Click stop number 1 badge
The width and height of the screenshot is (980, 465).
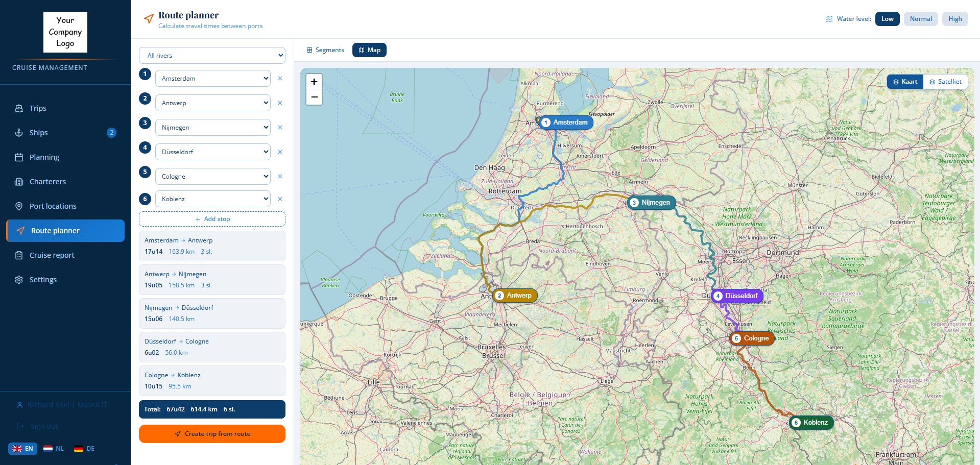click(145, 75)
